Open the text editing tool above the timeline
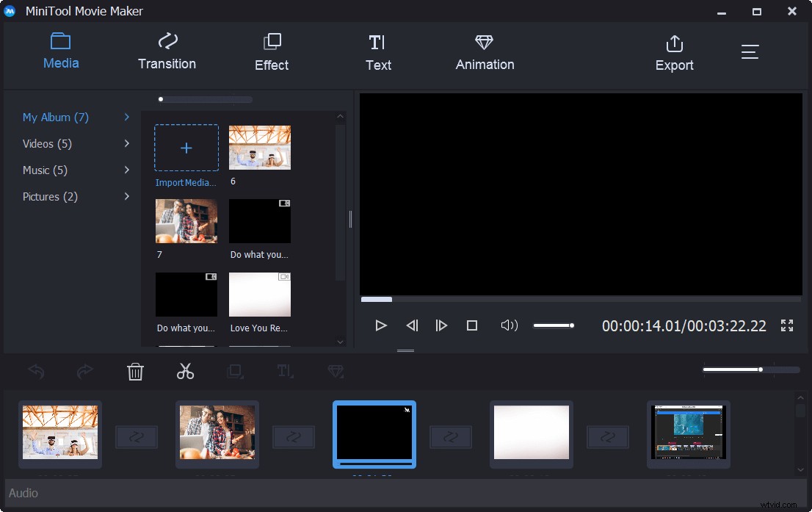This screenshot has height=512, width=812. pyautogui.click(x=285, y=372)
